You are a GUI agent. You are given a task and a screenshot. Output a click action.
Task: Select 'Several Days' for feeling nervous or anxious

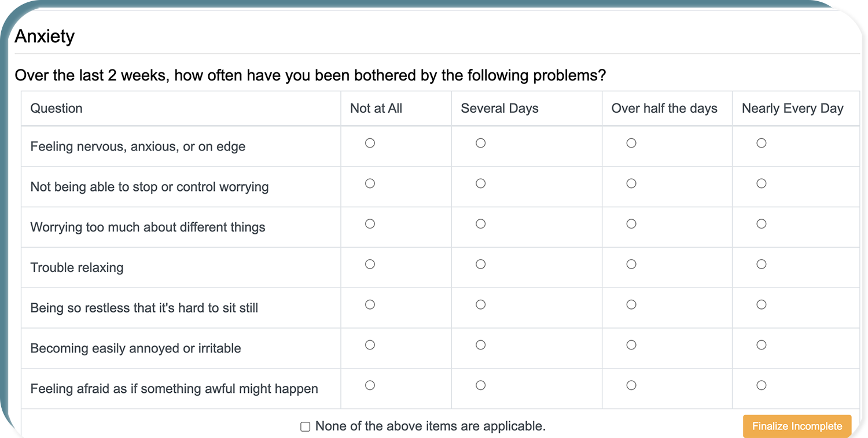click(x=480, y=142)
